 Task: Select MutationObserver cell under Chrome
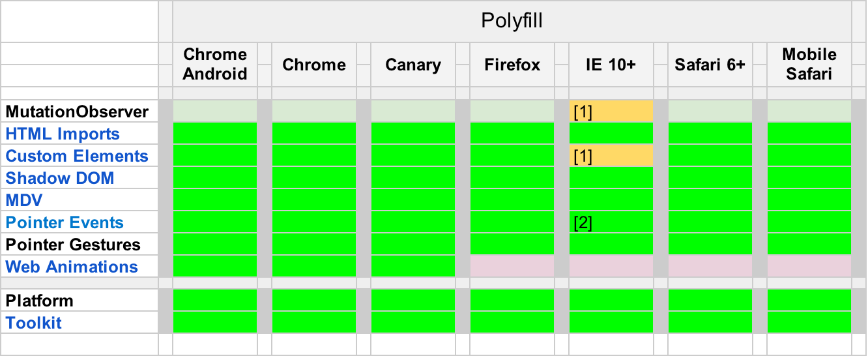click(314, 111)
